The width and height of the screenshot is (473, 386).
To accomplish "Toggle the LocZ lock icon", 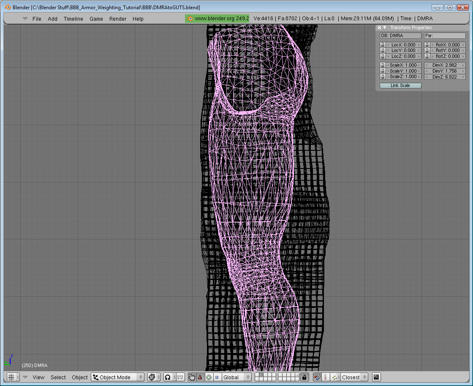I will pos(382,56).
